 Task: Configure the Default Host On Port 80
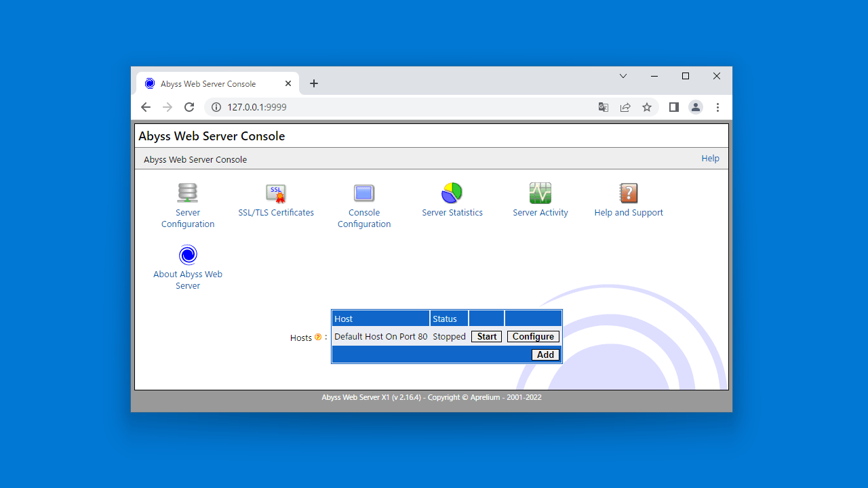(533, 337)
